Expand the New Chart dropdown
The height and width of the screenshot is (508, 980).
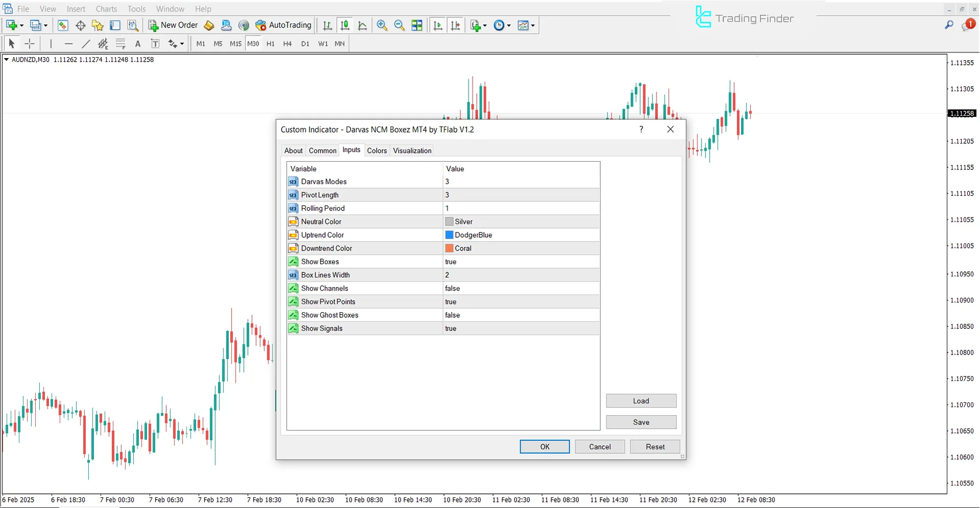pos(20,25)
